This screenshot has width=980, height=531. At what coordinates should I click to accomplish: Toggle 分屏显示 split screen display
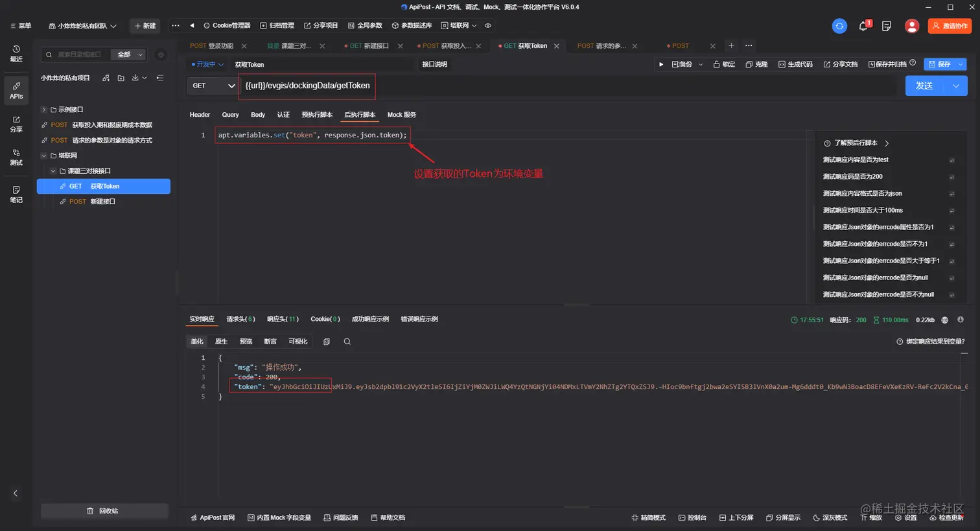click(x=783, y=518)
